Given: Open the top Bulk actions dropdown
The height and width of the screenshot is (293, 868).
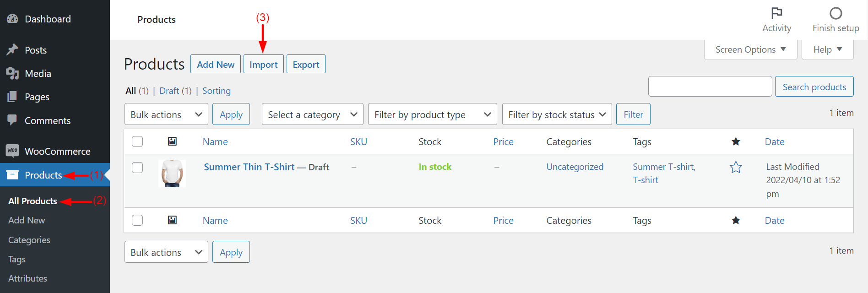Looking at the screenshot, I should (166, 114).
